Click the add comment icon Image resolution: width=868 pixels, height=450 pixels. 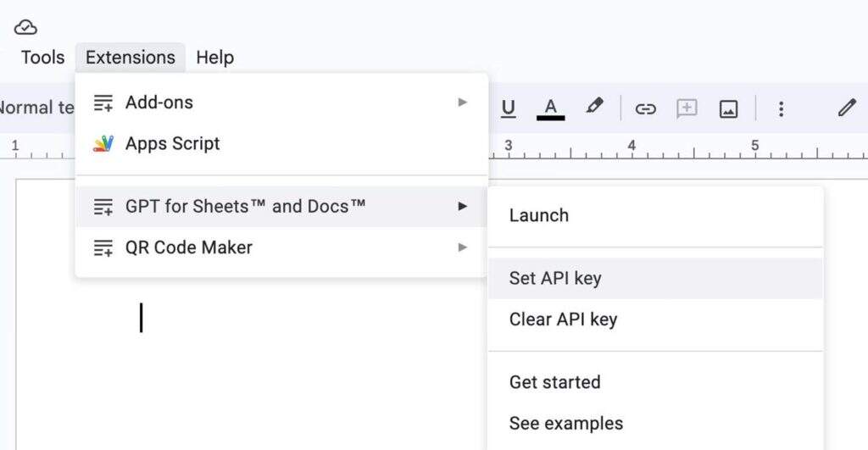687,108
